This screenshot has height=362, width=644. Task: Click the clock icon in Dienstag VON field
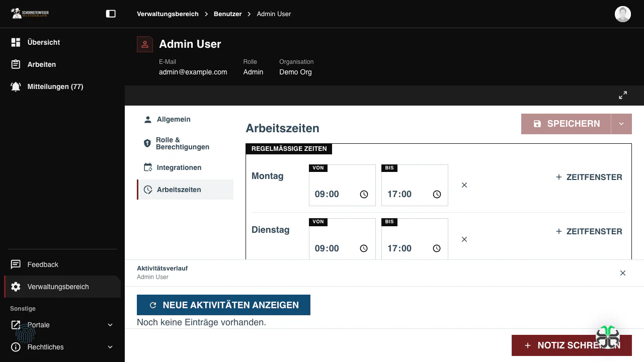click(x=364, y=248)
